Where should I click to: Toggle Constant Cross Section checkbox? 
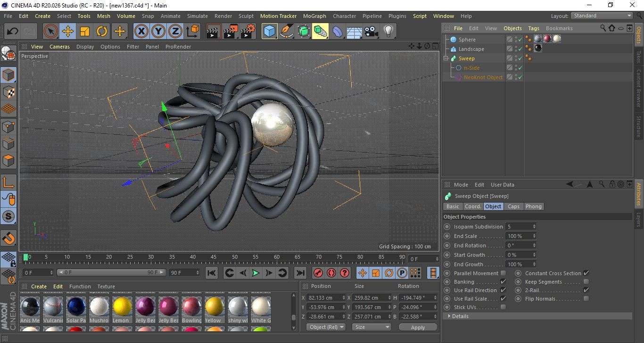[586, 273]
